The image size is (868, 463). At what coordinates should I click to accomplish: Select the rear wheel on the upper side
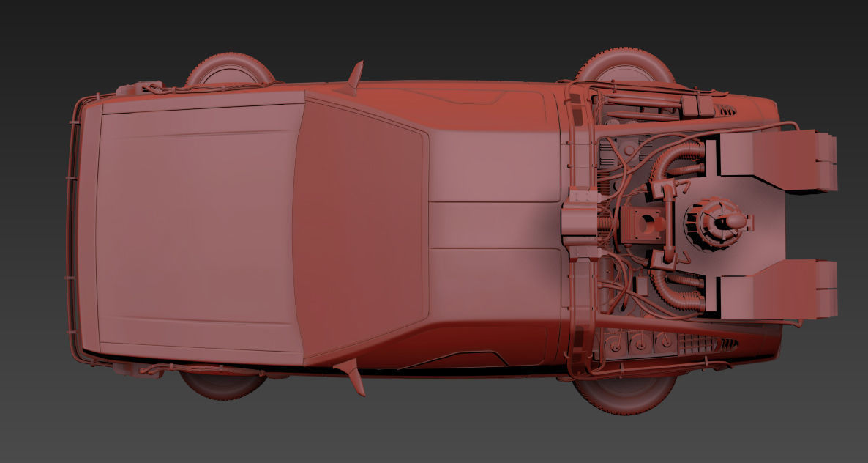click(x=626, y=64)
